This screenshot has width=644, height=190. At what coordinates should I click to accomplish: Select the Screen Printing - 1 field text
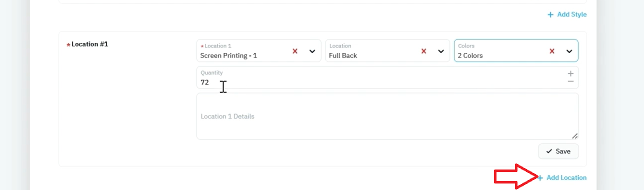[x=228, y=55]
